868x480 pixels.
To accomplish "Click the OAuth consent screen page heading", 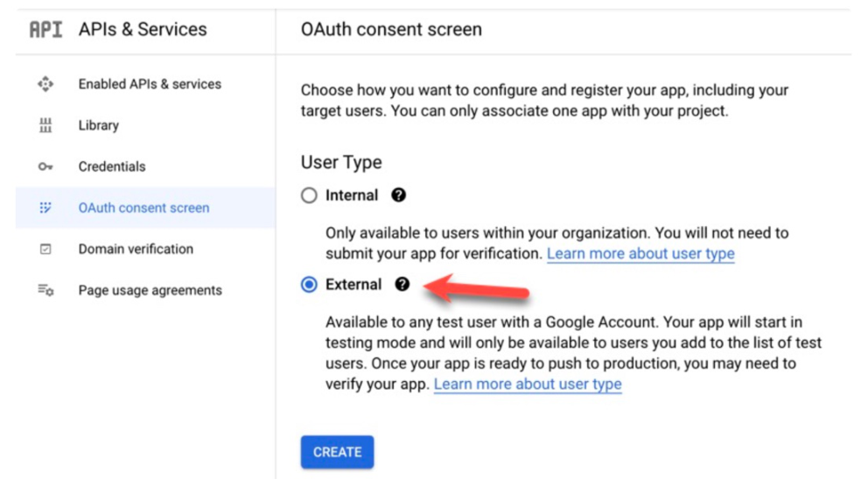I will (391, 30).
